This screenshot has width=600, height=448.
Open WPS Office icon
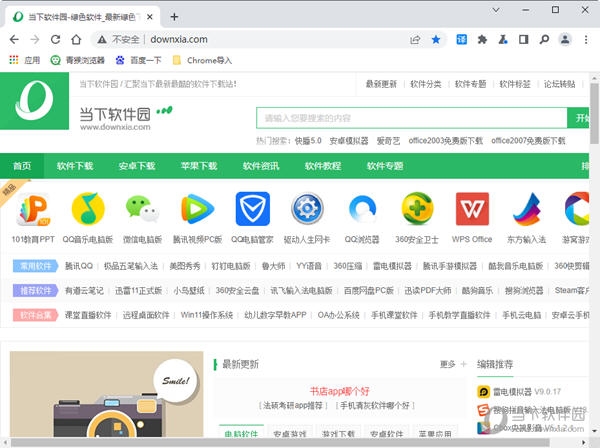pos(472,209)
